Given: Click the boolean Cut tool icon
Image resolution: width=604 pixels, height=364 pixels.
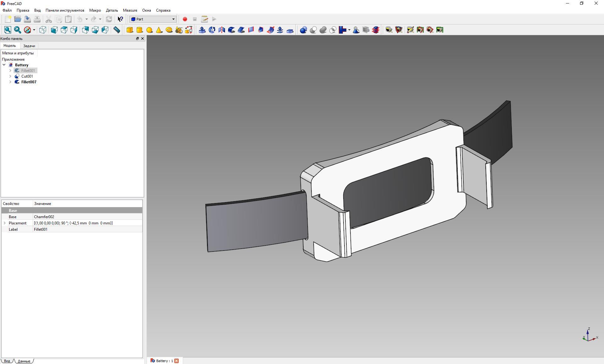Looking at the screenshot, I should (x=313, y=30).
